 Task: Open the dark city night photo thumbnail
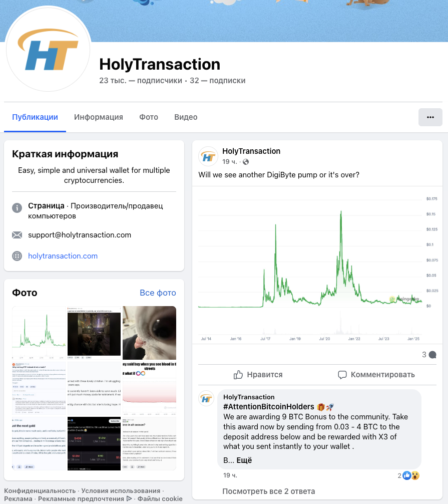(x=94, y=333)
